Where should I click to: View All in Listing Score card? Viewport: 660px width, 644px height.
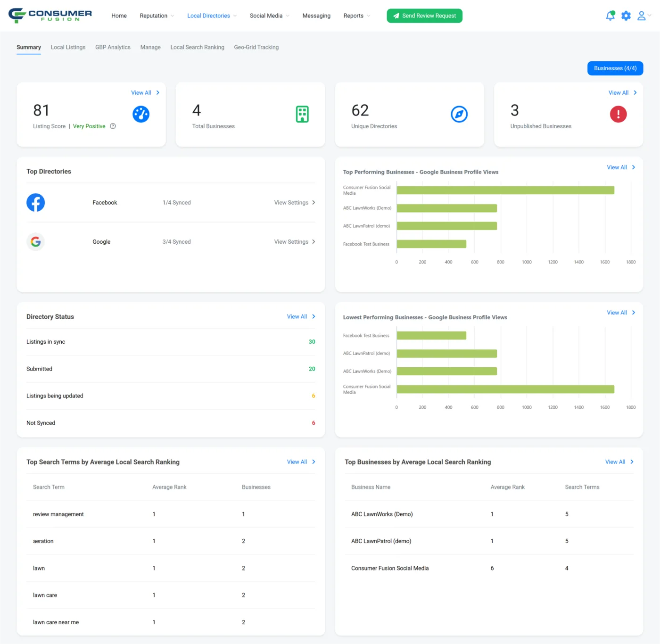coord(145,93)
